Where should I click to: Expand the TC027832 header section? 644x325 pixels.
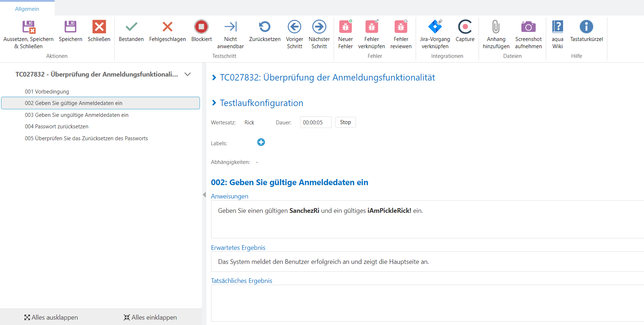(214, 78)
